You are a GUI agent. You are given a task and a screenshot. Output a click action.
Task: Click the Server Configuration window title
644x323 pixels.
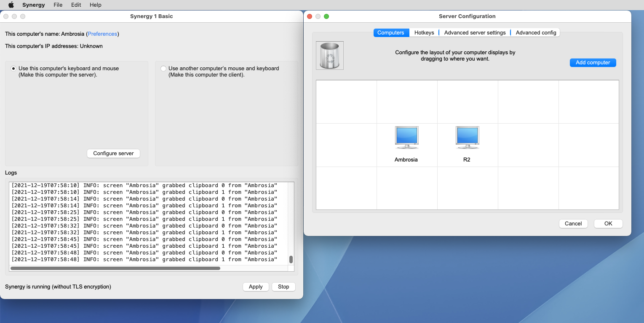coord(467,16)
